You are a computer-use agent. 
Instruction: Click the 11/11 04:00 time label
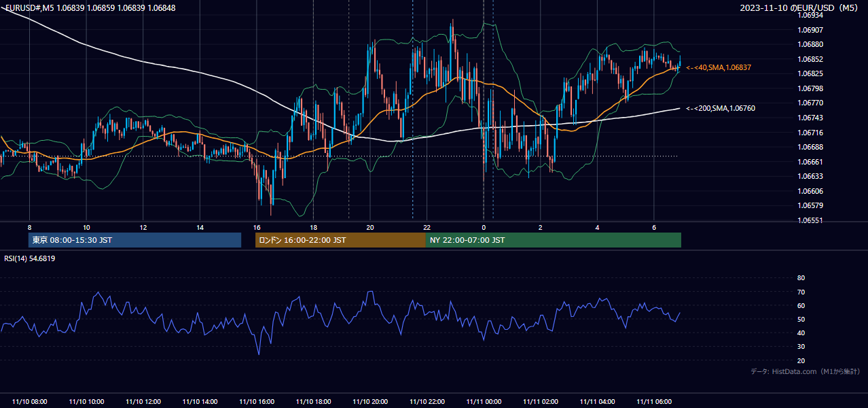point(597,402)
